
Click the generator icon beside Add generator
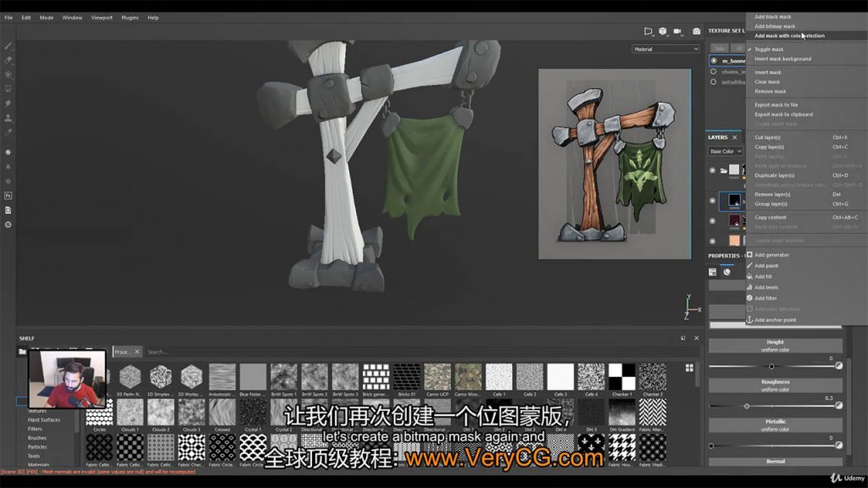pos(749,254)
